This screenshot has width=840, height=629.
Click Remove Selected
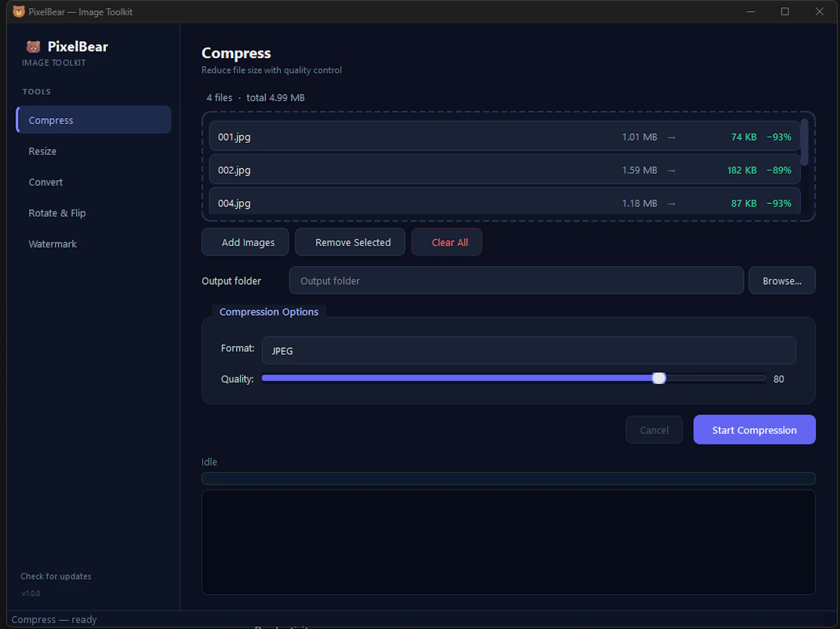tap(350, 242)
